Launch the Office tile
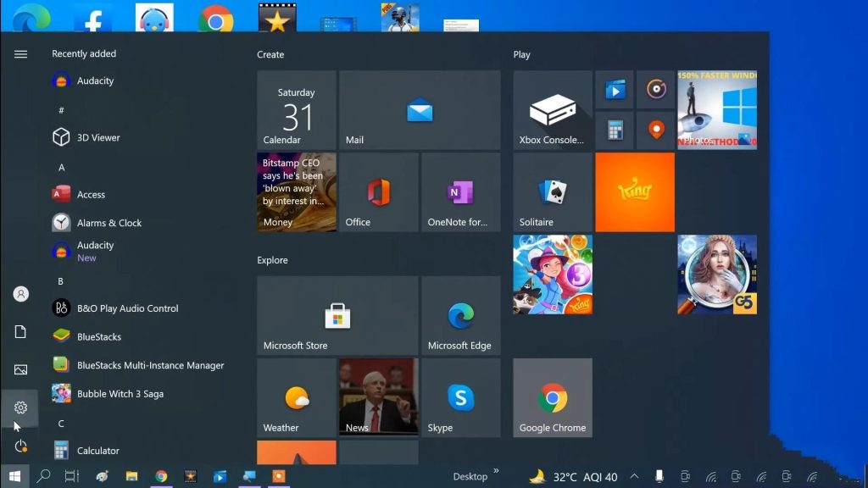The width and height of the screenshot is (868, 488). coord(379,192)
